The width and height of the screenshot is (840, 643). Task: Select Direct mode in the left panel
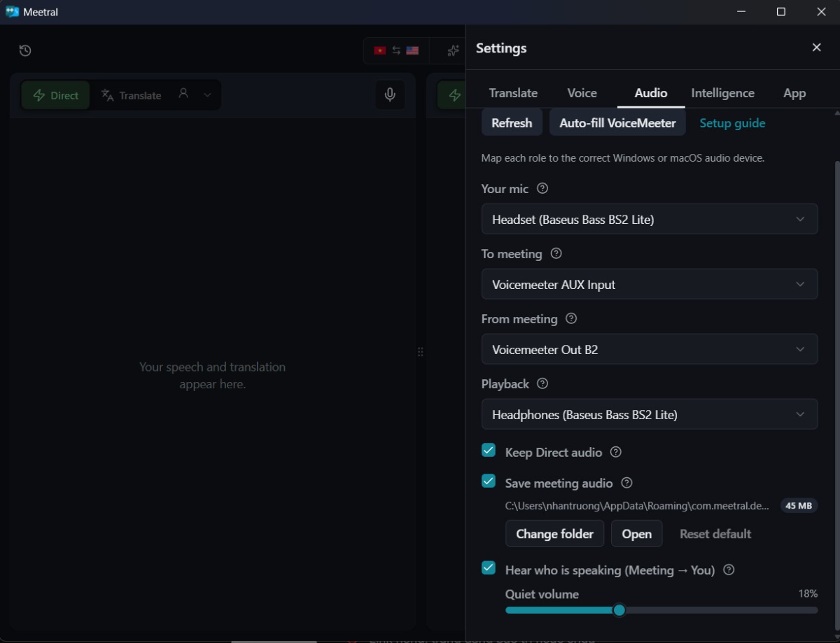[x=56, y=95]
